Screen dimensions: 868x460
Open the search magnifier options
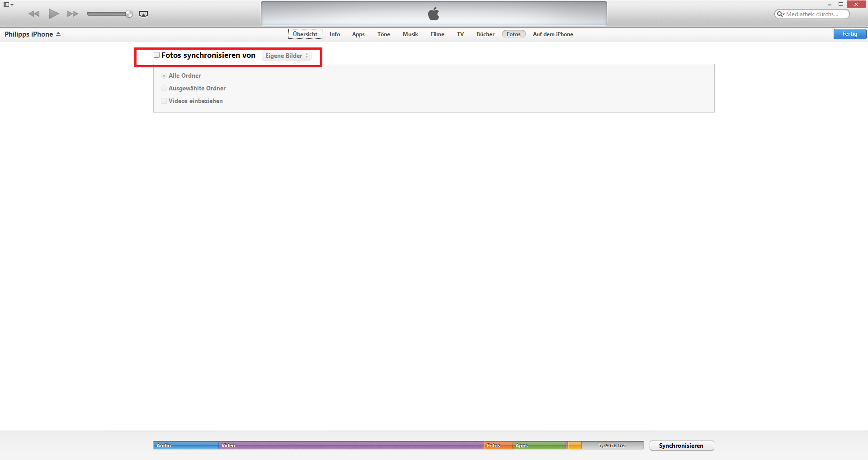[x=781, y=14]
